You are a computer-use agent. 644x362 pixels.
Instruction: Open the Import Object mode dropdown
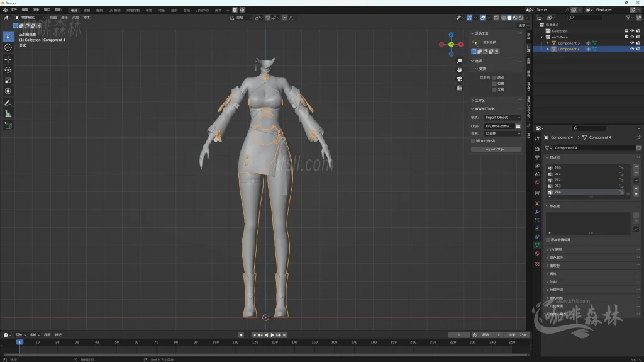(x=502, y=118)
